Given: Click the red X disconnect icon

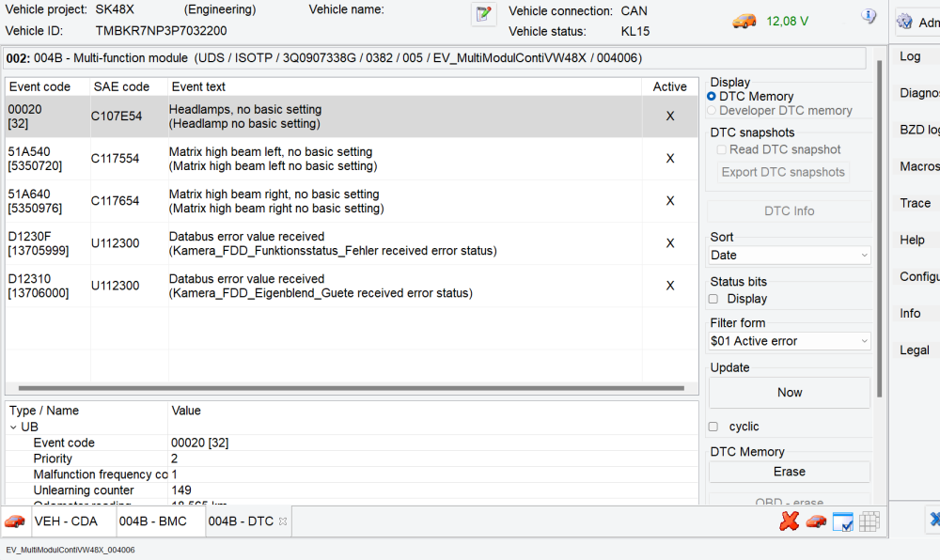Looking at the screenshot, I should click(x=789, y=521).
